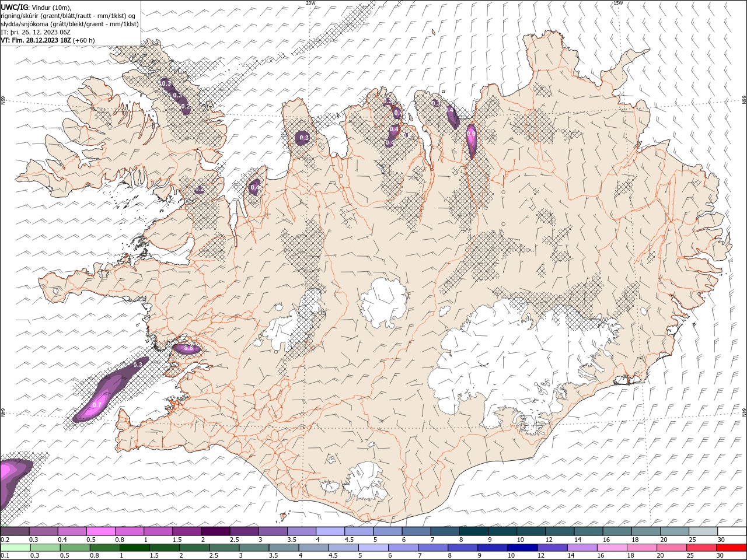Pick the upper legend light periwinkle 4 swatch
Screen dimensions: 747x560
(330, 531)
